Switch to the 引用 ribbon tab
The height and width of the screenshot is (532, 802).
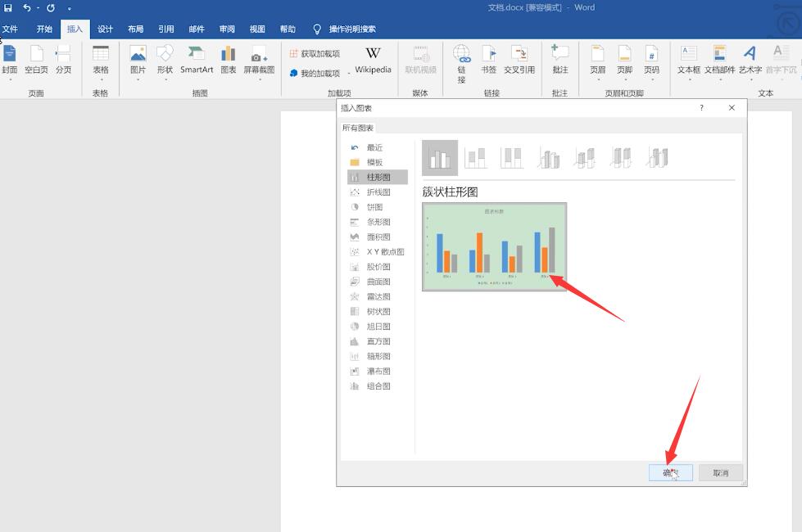pos(166,29)
